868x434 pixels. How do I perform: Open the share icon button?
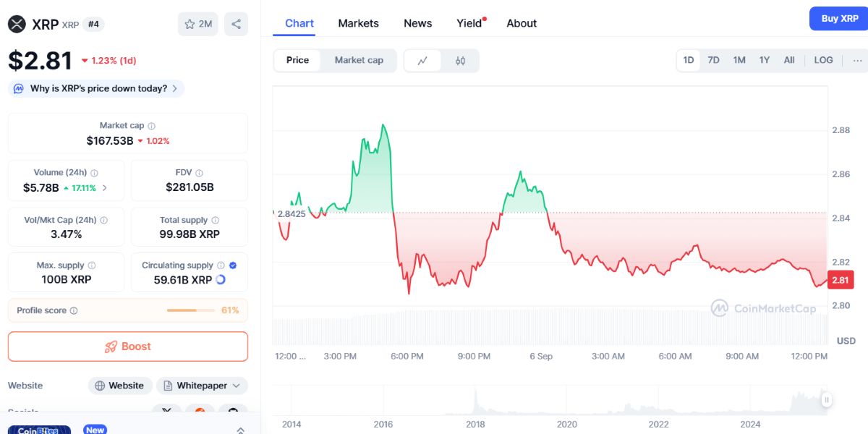236,24
